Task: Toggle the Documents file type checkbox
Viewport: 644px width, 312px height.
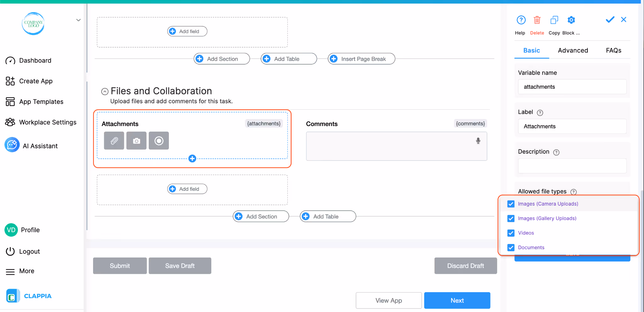Action: point(510,247)
